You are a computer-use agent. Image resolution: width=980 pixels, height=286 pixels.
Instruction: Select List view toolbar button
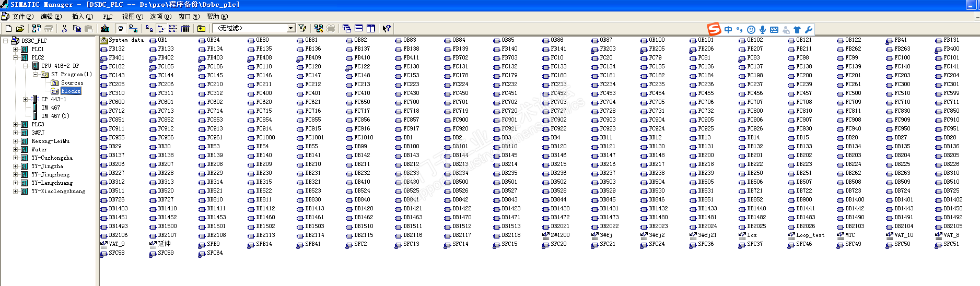[173, 28]
